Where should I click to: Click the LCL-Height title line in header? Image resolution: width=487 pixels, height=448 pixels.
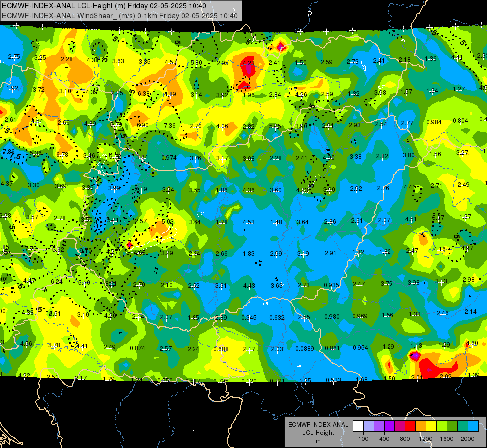[x=104, y=6]
